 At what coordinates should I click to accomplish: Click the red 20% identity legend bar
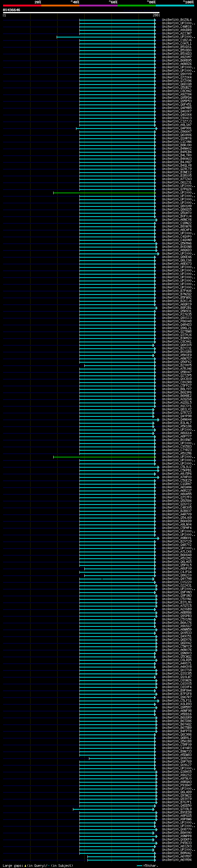[x=22, y=6]
